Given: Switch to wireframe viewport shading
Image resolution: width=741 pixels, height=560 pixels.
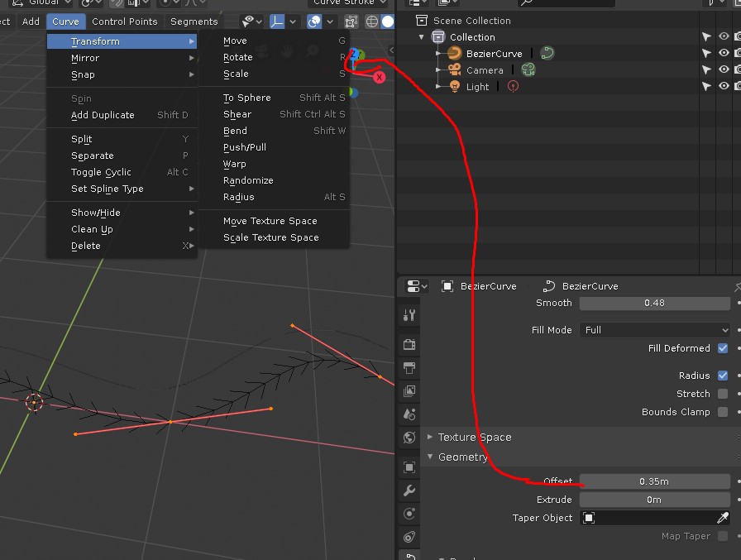Looking at the screenshot, I should (x=372, y=22).
